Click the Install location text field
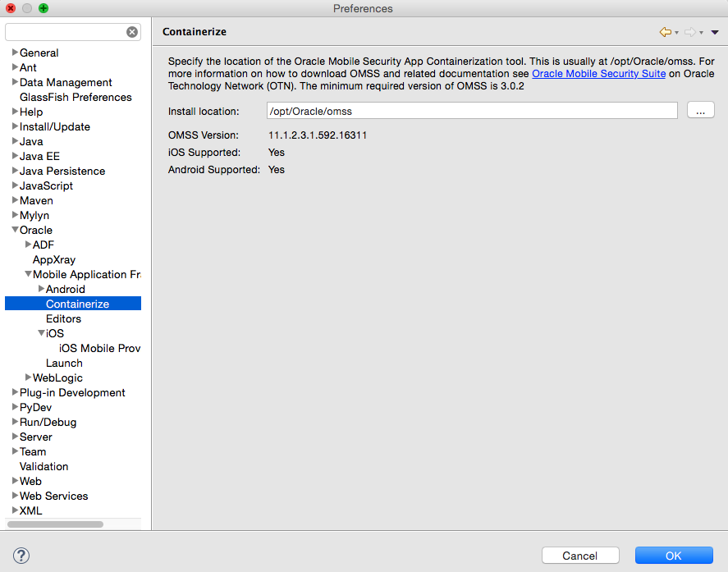The width and height of the screenshot is (728, 572). [x=472, y=111]
